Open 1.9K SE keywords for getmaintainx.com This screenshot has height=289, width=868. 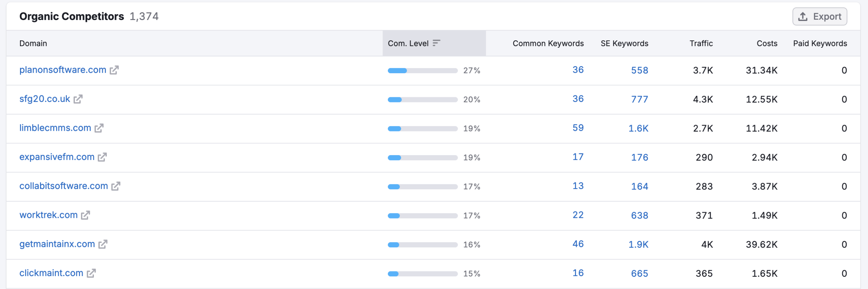click(x=638, y=245)
